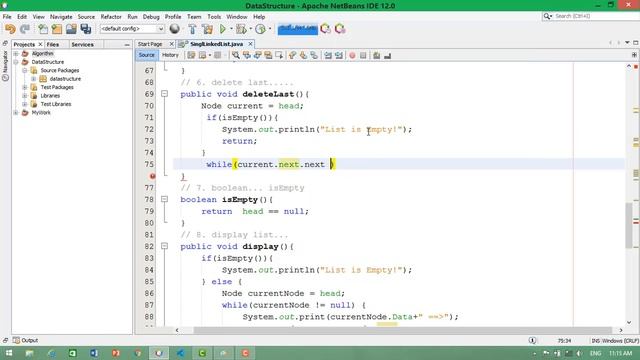Click the shift line left icon
This screenshot has height=360, width=640.
(328, 55)
